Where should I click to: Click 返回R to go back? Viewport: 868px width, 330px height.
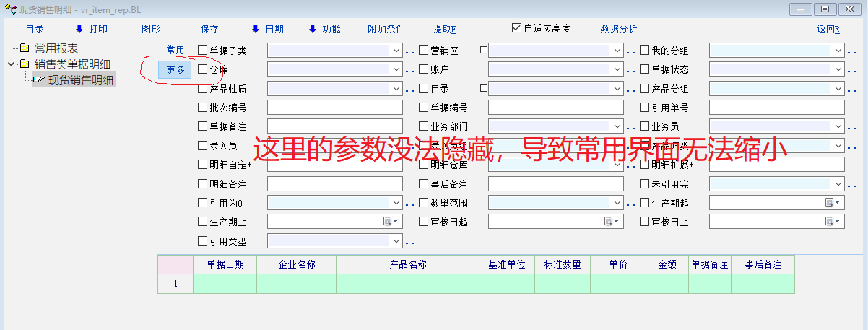tap(828, 30)
